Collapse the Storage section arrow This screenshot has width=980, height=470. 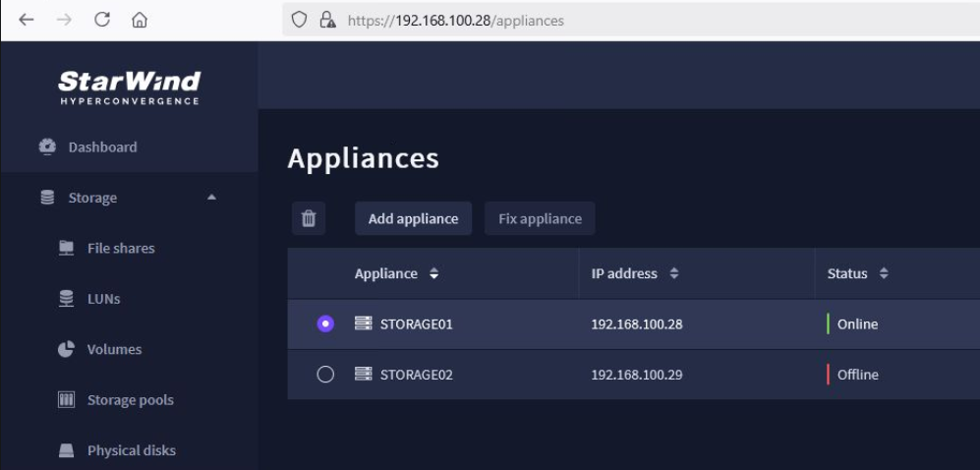pyautogui.click(x=212, y=197)
